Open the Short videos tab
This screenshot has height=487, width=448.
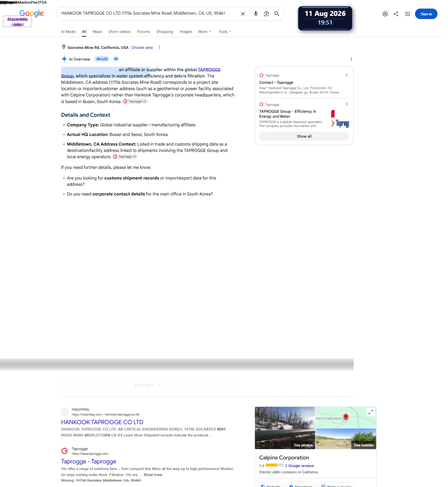[120, 32]
